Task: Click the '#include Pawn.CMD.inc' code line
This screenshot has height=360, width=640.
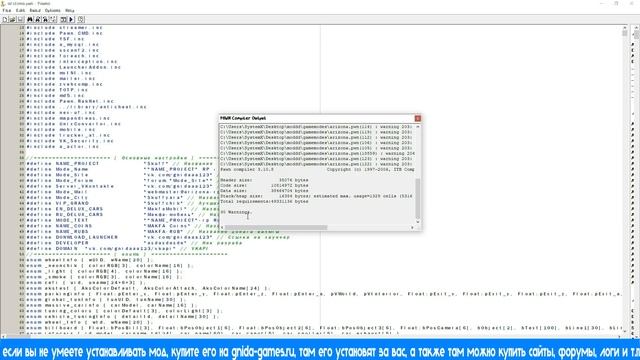Action: click(x=64, y=33)
